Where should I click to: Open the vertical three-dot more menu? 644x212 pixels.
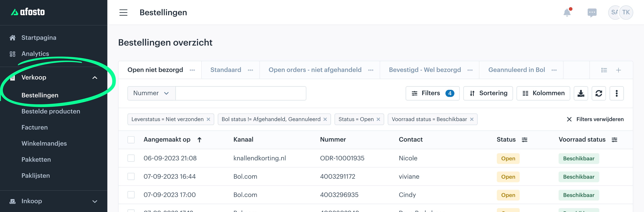click(x=617, y=93)
